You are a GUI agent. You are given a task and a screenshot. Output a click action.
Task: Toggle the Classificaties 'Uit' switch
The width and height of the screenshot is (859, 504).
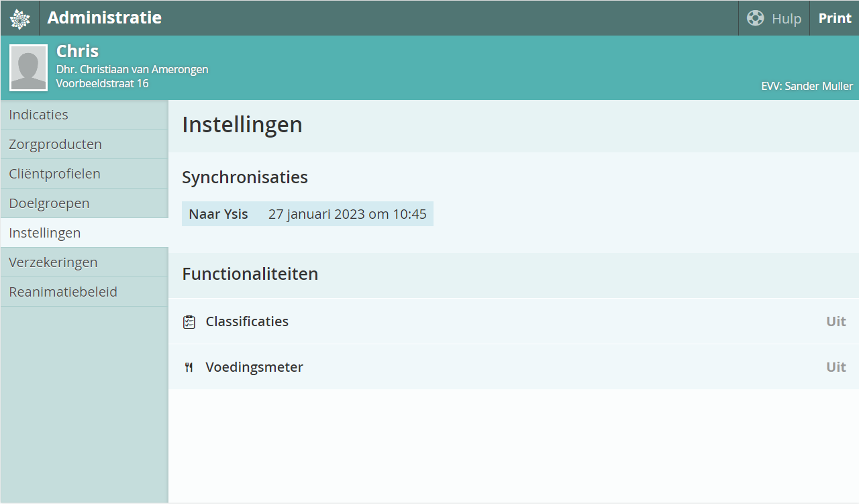(836, 321)
